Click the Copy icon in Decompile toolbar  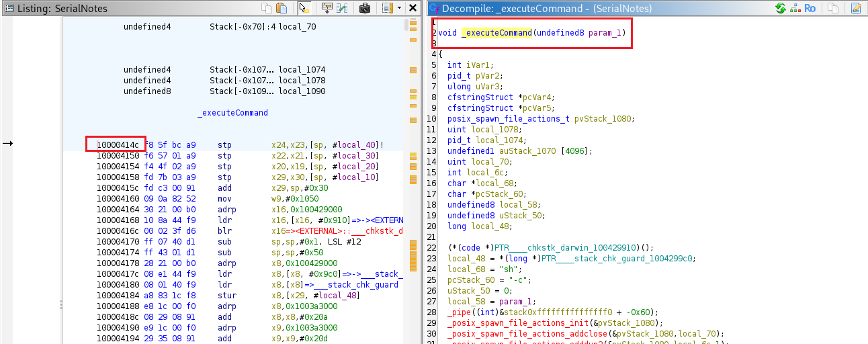833,8
